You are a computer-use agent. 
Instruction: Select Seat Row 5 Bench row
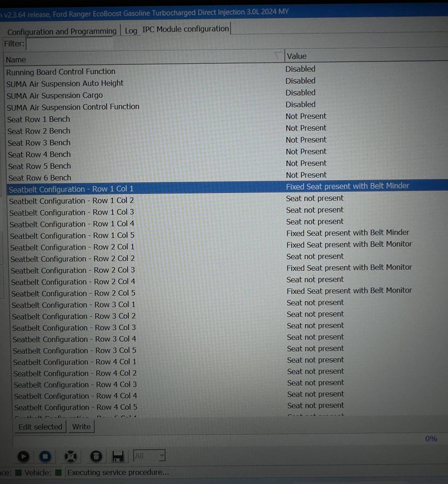[227, 165]
